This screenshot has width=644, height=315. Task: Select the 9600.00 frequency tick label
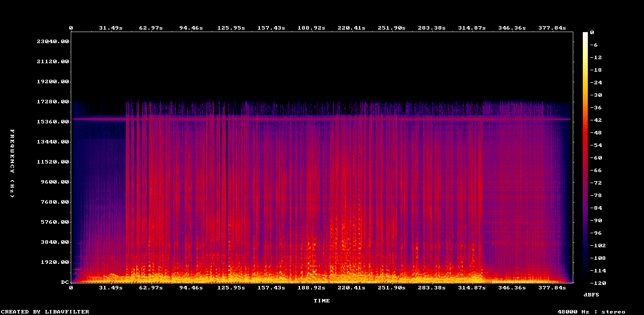55,182
